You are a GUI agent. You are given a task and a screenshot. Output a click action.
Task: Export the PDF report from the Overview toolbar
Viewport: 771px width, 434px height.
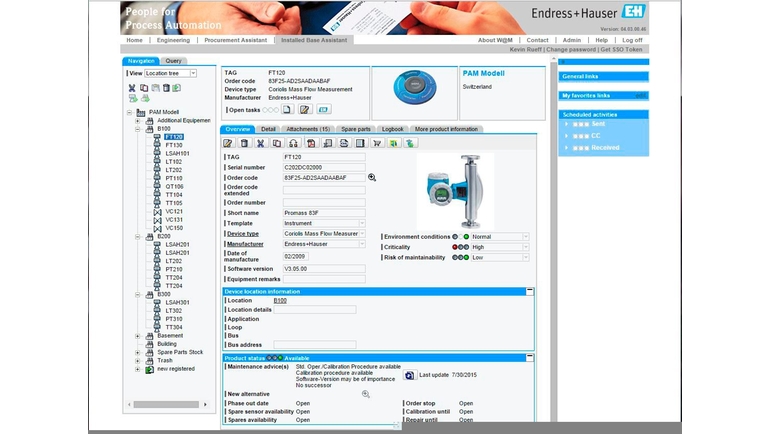tap(311, 143)
